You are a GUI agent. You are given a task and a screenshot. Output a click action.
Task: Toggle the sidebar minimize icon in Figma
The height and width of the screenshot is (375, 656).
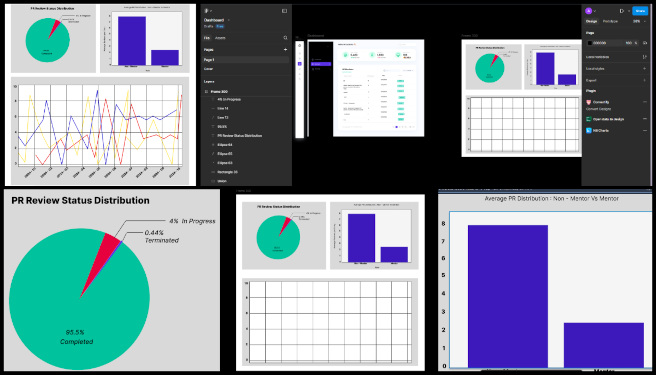point(284,10)
